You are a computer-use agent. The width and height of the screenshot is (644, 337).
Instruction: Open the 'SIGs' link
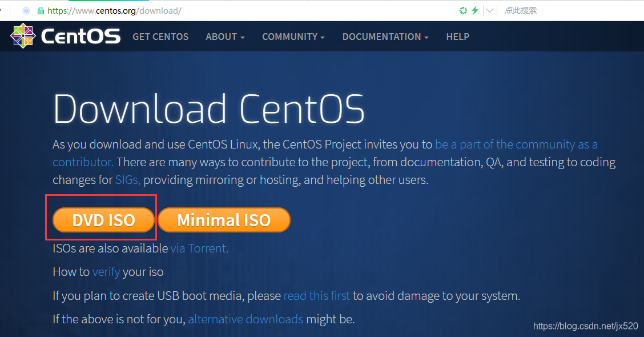tap(128, 180)
